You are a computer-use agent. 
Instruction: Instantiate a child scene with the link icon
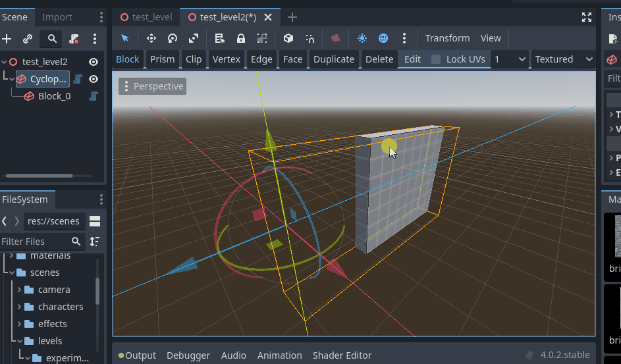pyautogui.click(x=27, y=39)
